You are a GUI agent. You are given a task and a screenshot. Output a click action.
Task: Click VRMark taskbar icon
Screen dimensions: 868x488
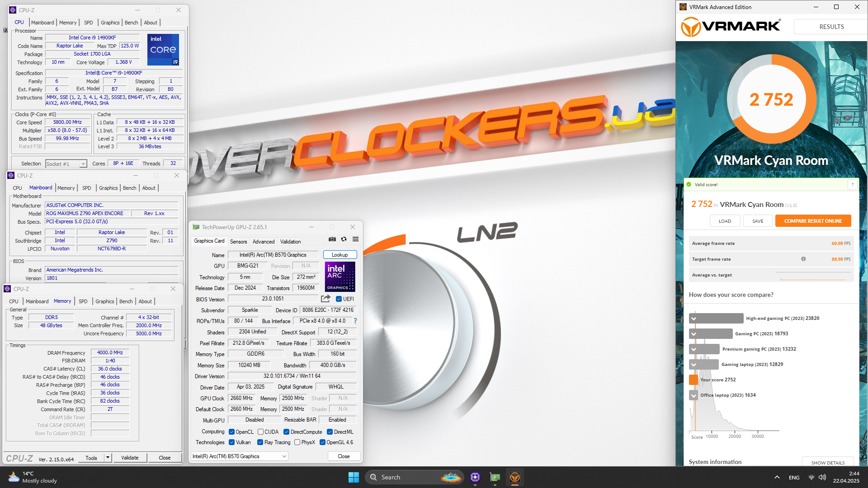[x=515, y=477]
